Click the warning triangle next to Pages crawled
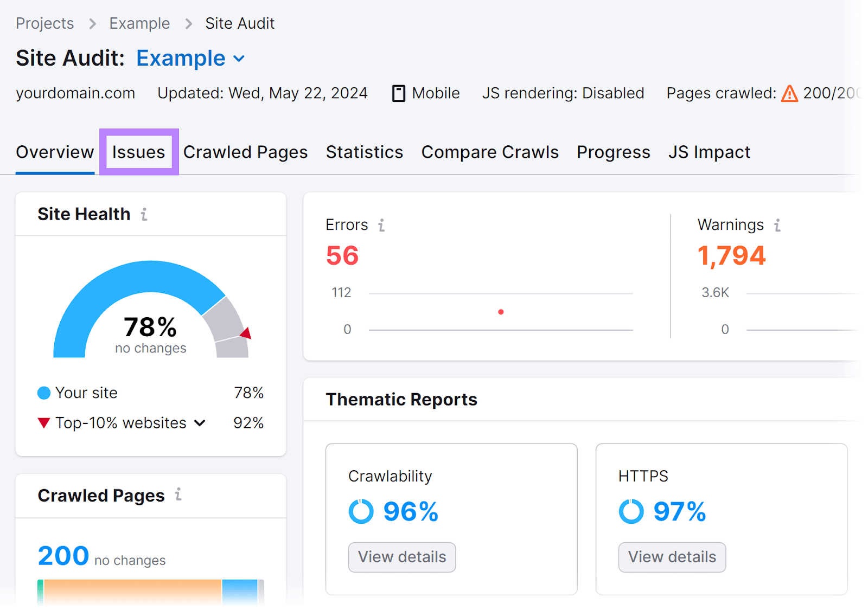Image resolution: width=868 pixels, height=610 pixels. tap(790, 93)
